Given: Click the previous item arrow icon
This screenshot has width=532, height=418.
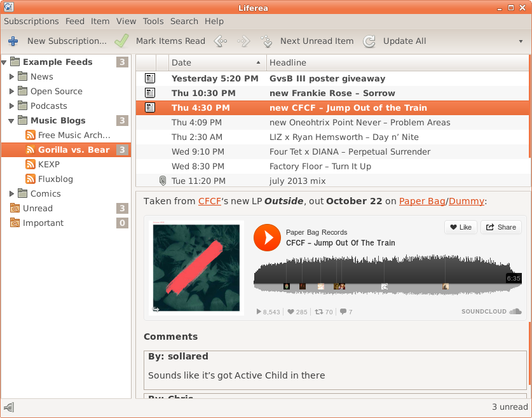Looking at the screenshot, I should coord(221,41).
